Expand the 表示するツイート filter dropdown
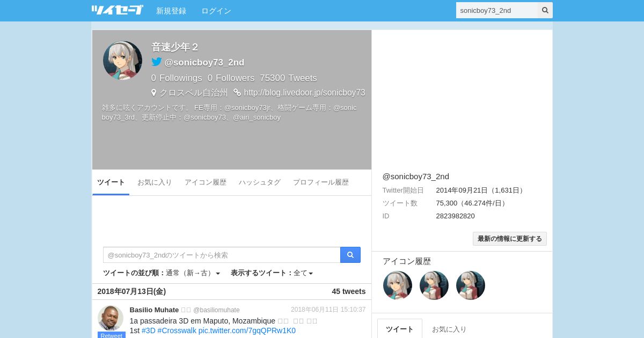The image size is (644, 338). tap(272, 273)
